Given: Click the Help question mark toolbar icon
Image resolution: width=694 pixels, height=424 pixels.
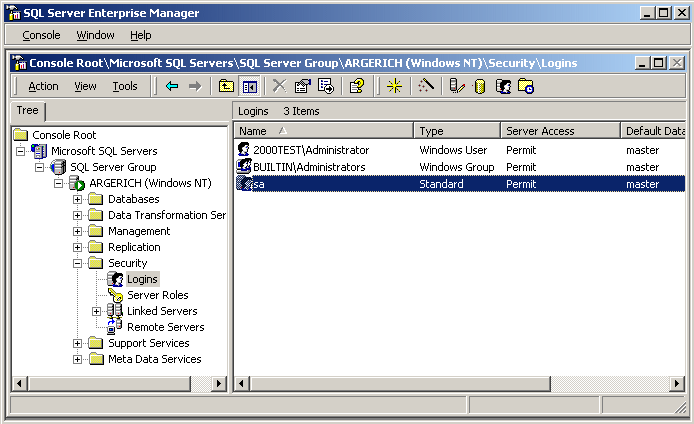Looking at the screenshot, I should (357, 86).
